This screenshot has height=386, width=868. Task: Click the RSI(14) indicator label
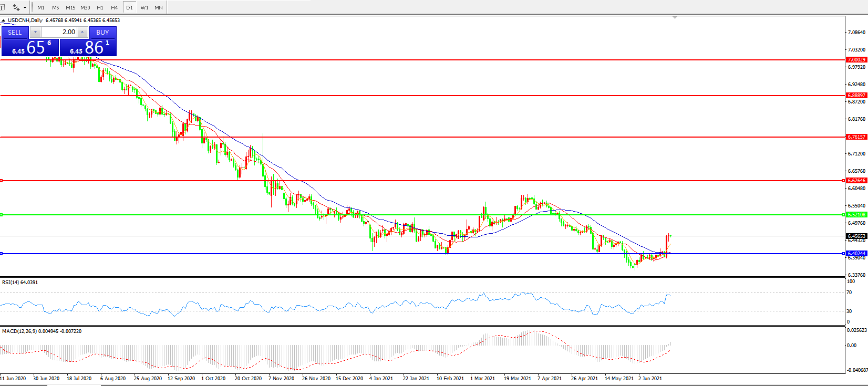(x=20, y=283)
